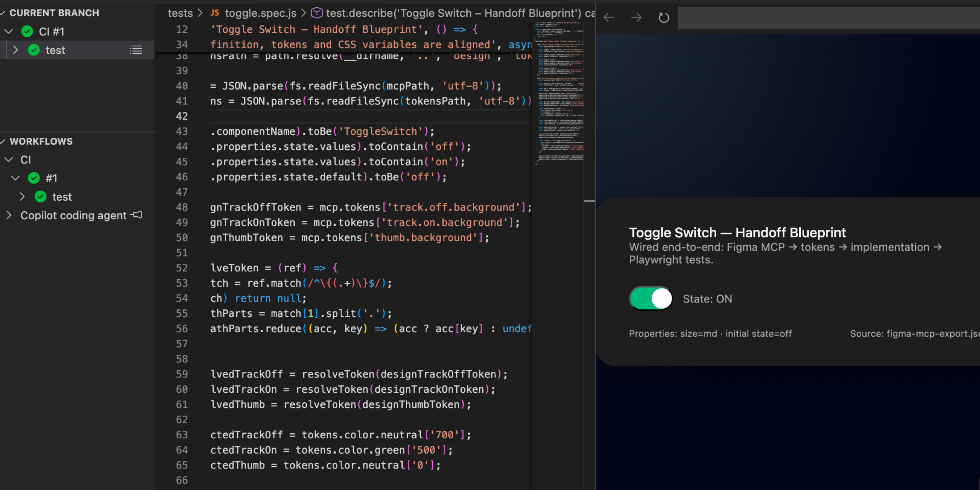Open log list icon on test row

pos(136,50)
